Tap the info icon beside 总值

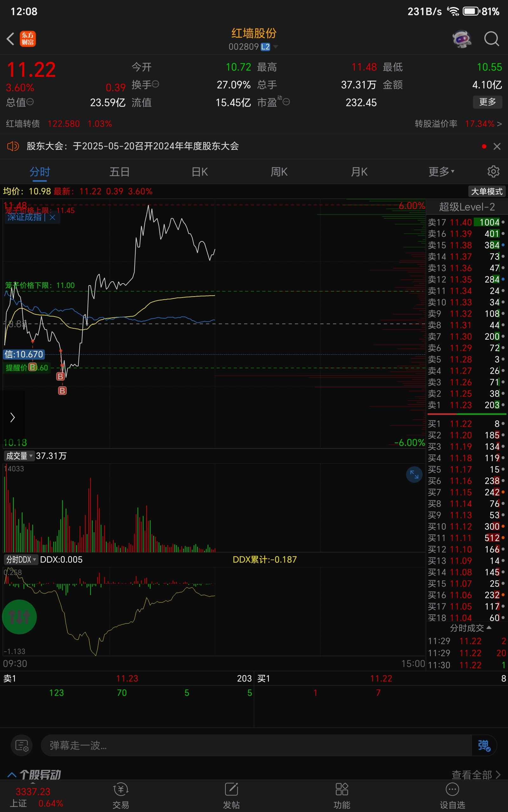tap(30, 102)
